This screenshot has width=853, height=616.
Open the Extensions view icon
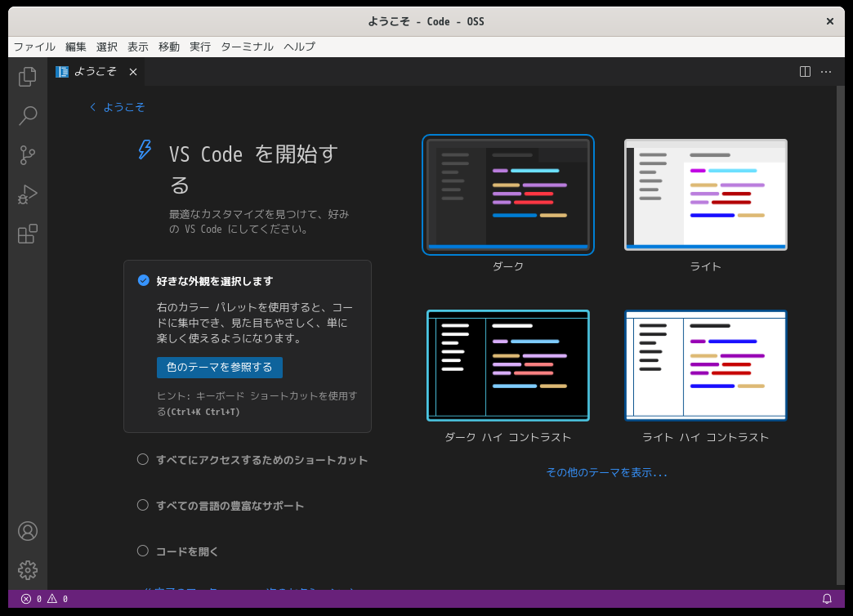click(x=28, y=234)
